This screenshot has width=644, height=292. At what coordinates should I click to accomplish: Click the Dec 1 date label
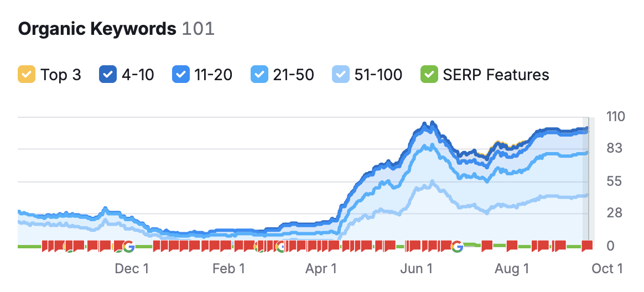[x=131, y=269]
